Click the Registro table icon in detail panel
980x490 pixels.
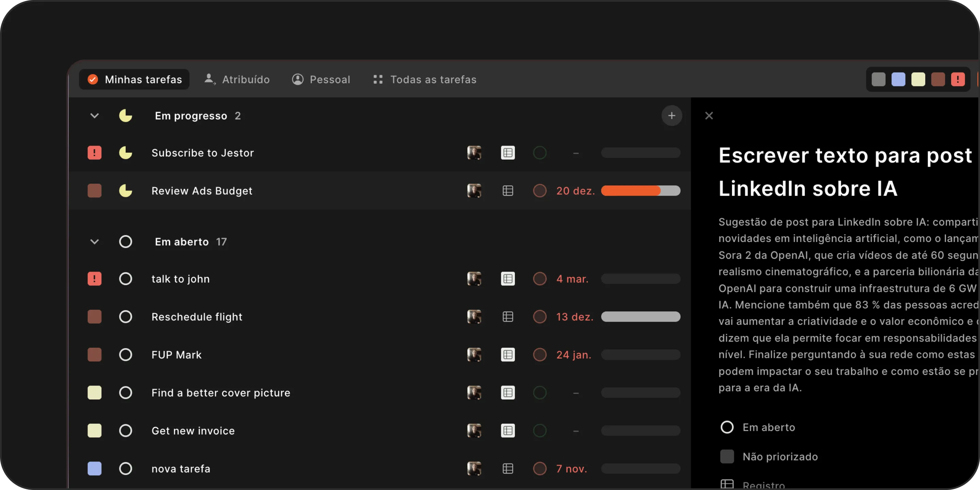pyautogui.click(x=726, y=484)
